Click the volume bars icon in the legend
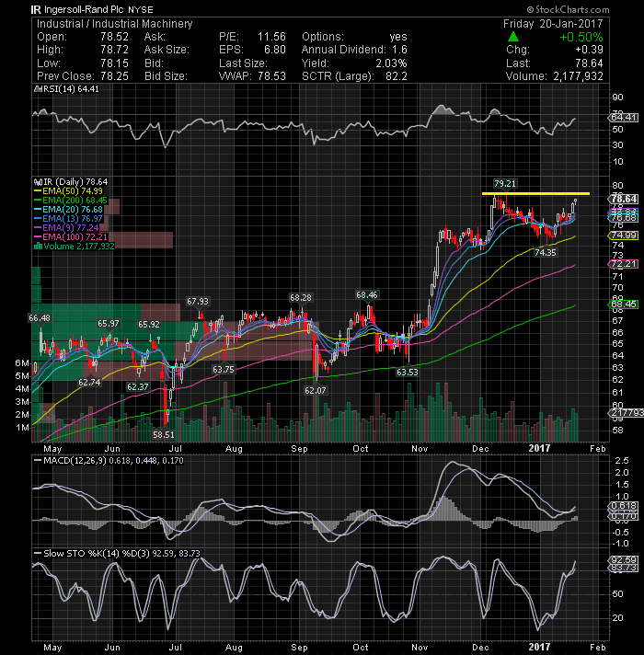Viewport: 644px width, 655px height. pyautogui.click(x=38, y=247)
